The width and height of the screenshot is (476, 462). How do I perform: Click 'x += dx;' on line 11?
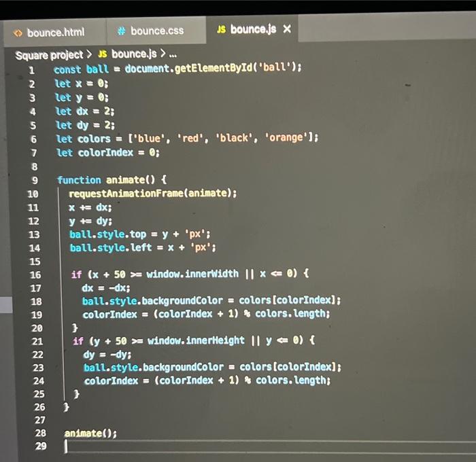[90, 207]
